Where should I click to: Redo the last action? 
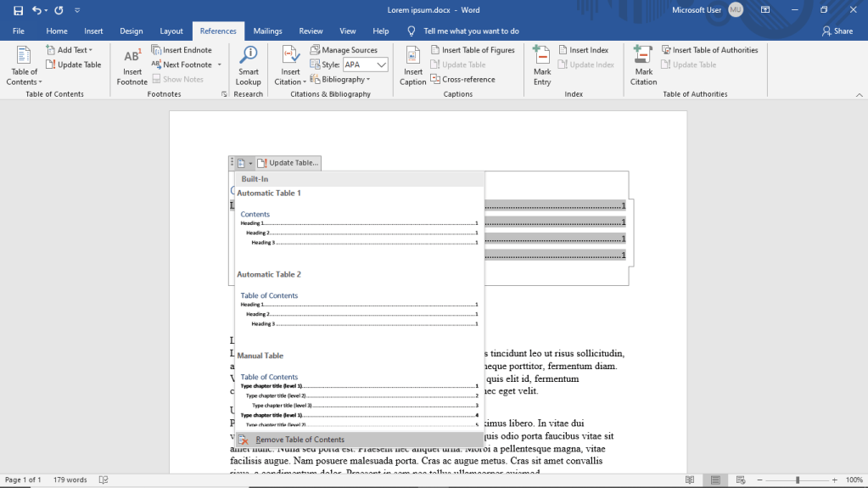click(59, 10)
